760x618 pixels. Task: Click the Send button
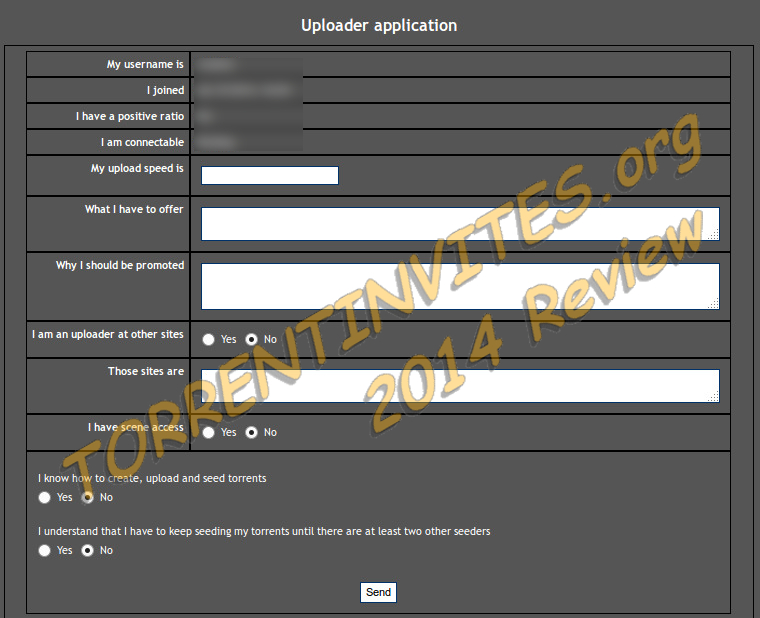point(378,592)
